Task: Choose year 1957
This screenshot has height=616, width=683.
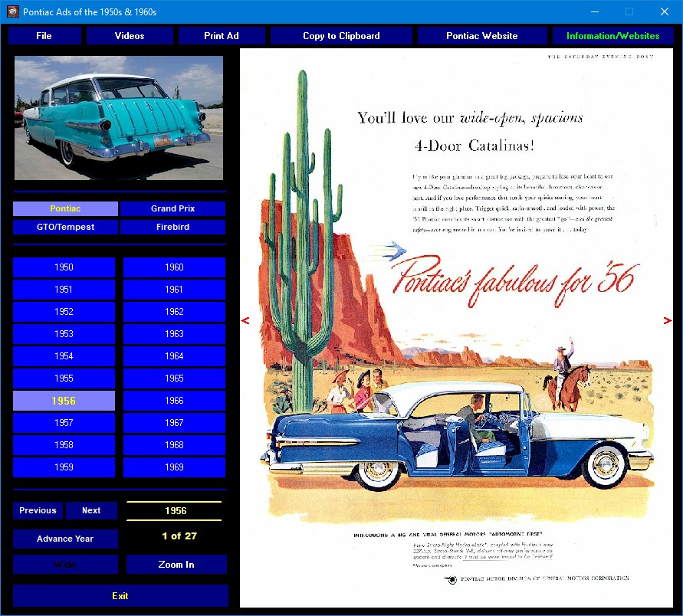Action: click(64, 423)
